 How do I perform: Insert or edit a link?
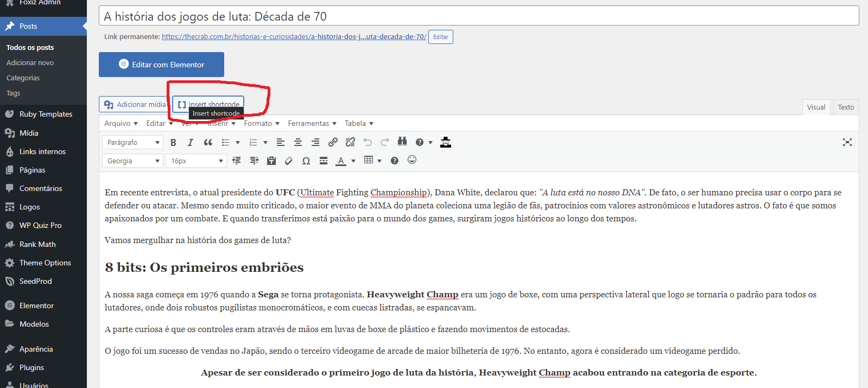[333, 143]
